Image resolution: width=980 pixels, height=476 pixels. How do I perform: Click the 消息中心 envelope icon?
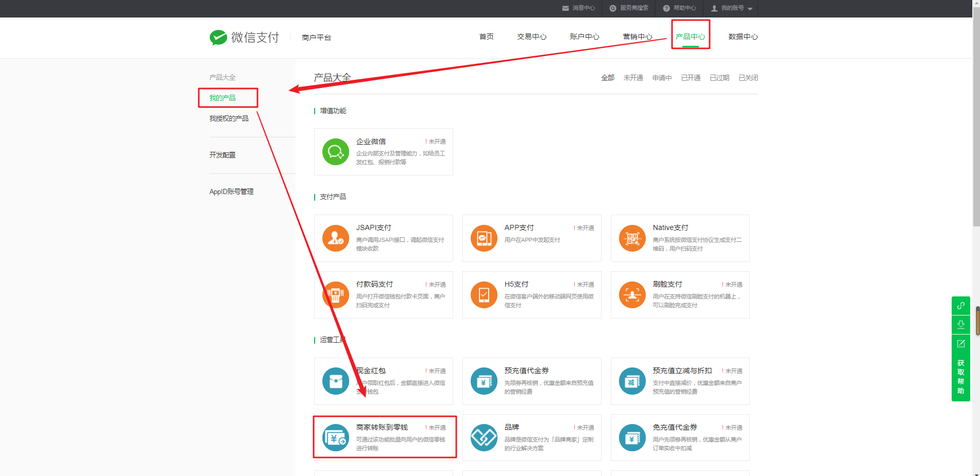565,8
